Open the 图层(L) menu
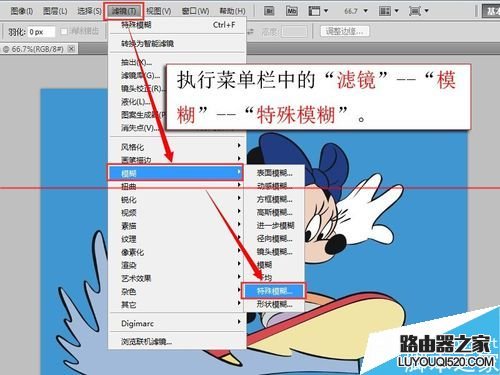The image size is (500, 375). pos(55,11)
